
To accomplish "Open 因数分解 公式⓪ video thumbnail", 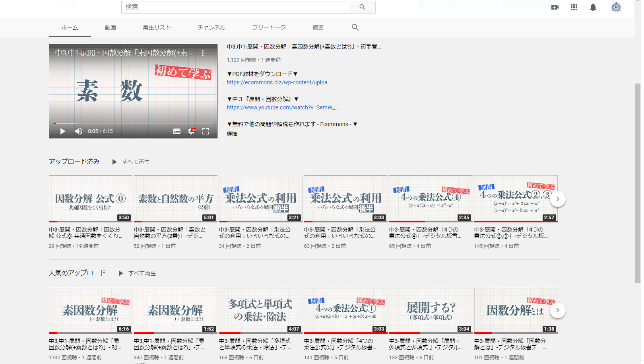I will pyautogui.click(x=91, y=199).
